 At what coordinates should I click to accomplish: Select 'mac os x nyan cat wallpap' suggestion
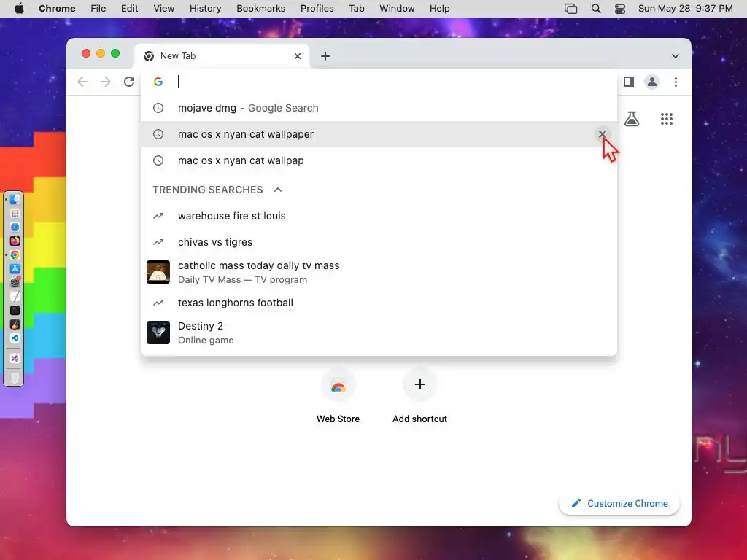(379, 160)
